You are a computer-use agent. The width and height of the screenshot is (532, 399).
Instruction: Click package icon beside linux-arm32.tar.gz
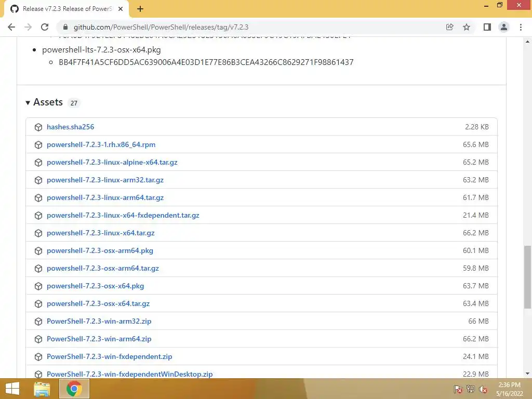click(38, 180)
